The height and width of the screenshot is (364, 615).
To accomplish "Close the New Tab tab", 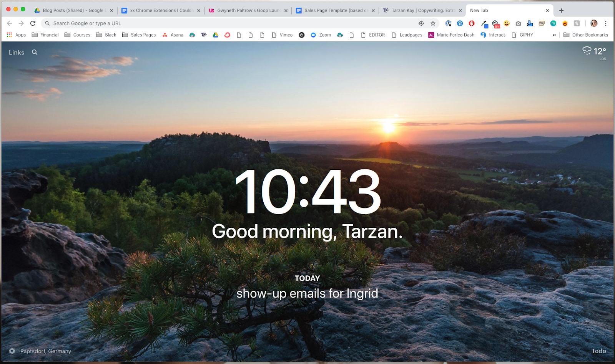I will 547,10.
